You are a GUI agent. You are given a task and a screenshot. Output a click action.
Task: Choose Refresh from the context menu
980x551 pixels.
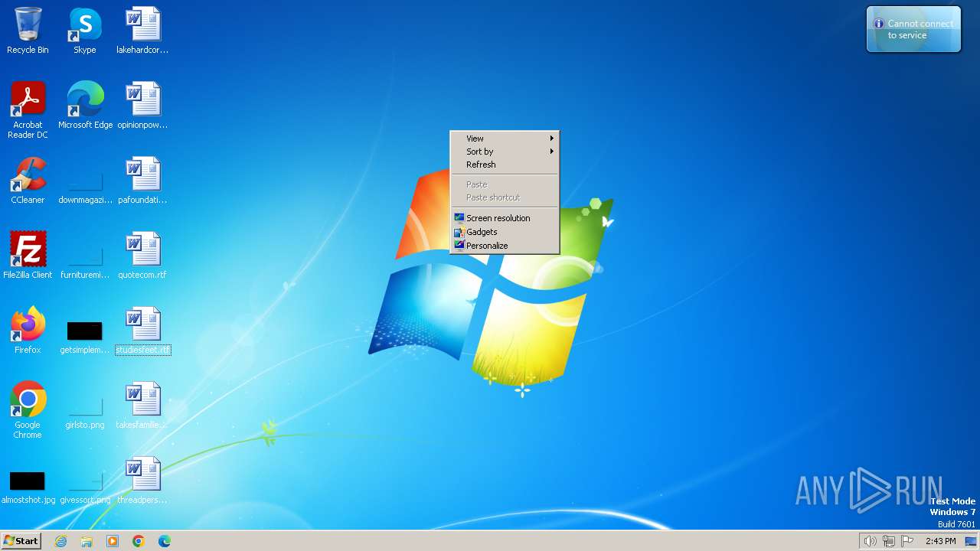(x=505, y=165)
